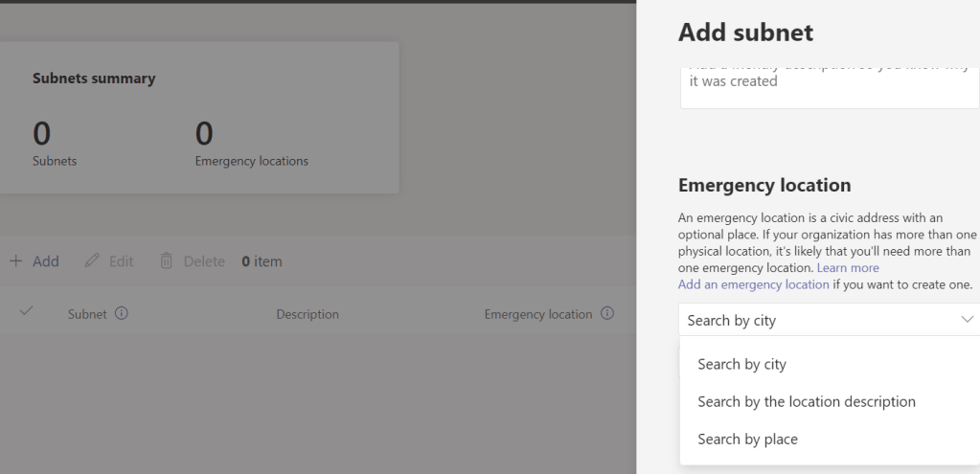Choose 'Search by city' from the dropdown list
Image resolution: width=980 pixels, height=474 pixels.
[x=742, y=364]
